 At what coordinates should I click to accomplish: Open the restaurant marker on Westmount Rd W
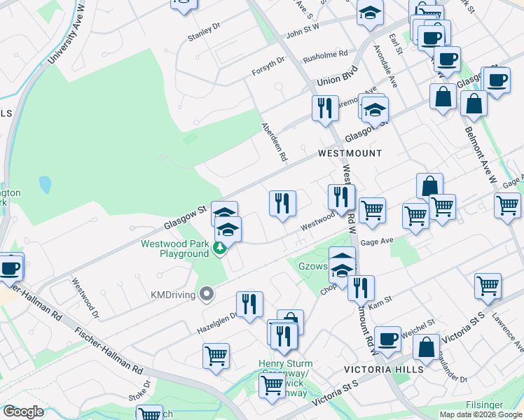pyautogui.click(x=341, y=199)
